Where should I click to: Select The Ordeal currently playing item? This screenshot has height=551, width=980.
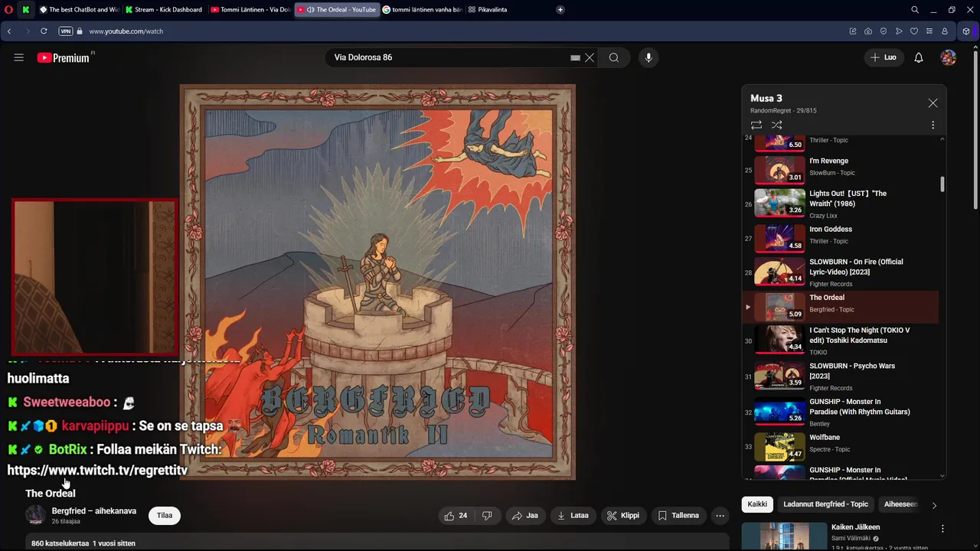[x=841, y=307]
